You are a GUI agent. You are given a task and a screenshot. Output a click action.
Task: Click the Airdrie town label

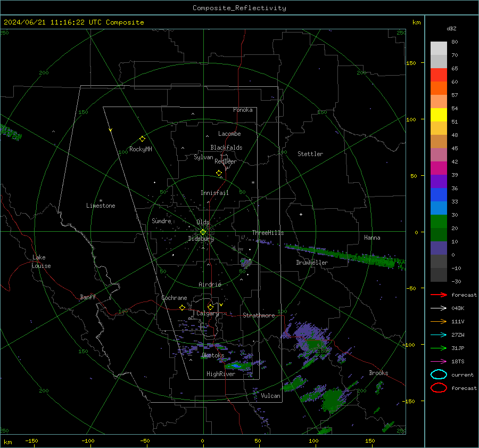pos(210,284)
